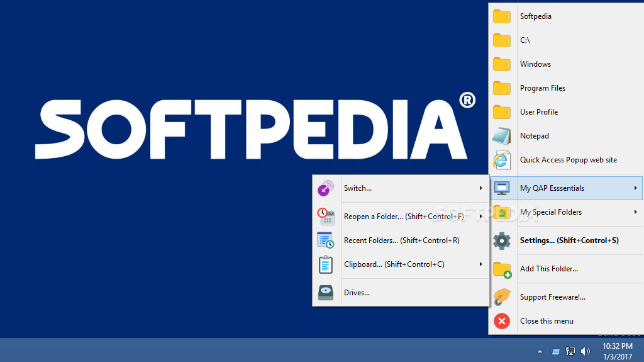Choose Program Files in the menu
644x362 pixels.
pyautogui.click(x=566, y=88)
